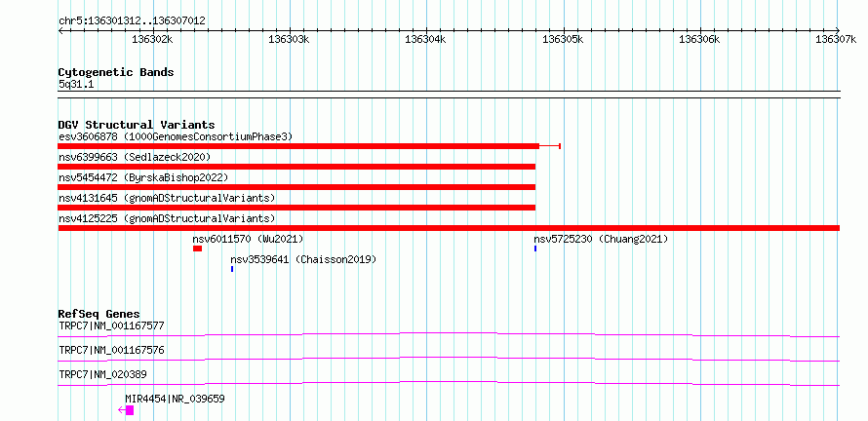Click the 136303k ruler tick label
Image resolution: width=868 pixels, height=421 pixels.
click(x=290, y=39)
